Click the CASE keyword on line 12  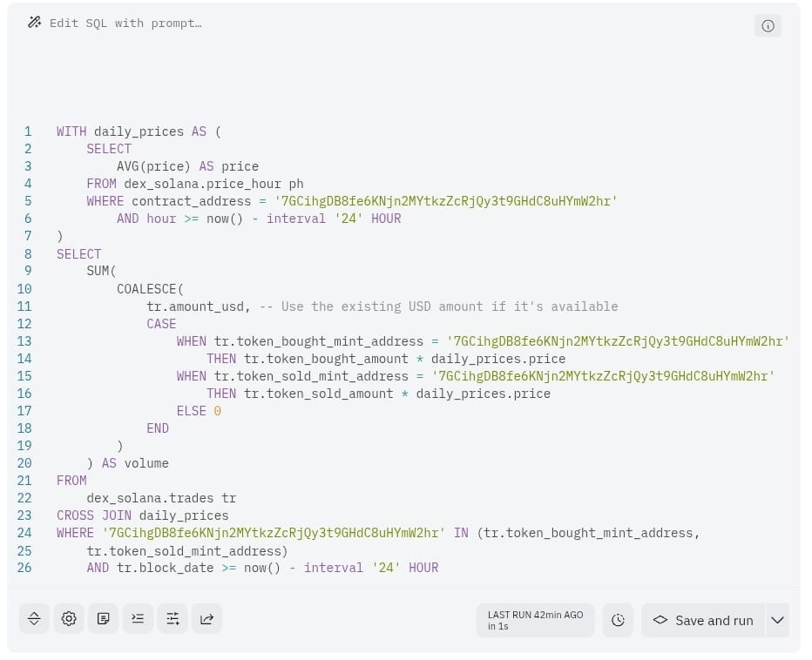click(161, 324)
